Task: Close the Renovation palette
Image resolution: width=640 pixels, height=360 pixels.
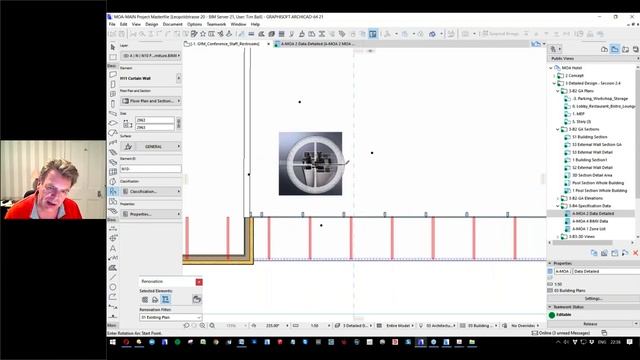Action: tap(199, 282)
